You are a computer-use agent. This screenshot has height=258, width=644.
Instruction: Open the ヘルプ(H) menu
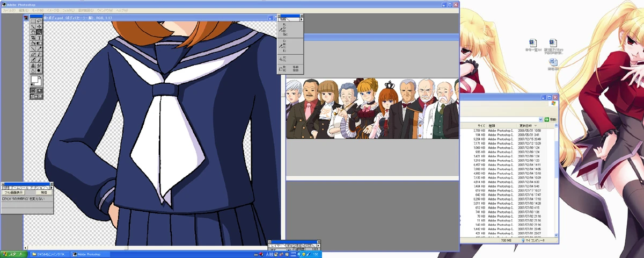(122, 10)
